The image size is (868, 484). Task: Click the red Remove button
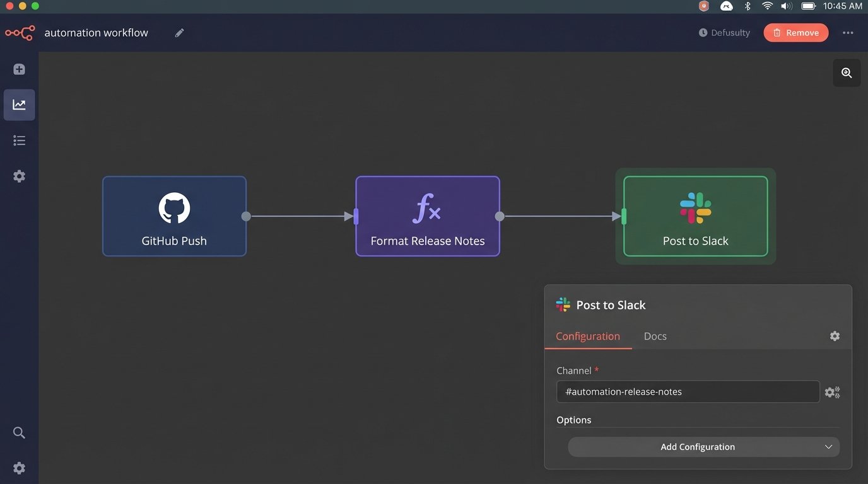pyautogui.click(x=795, y=33)
